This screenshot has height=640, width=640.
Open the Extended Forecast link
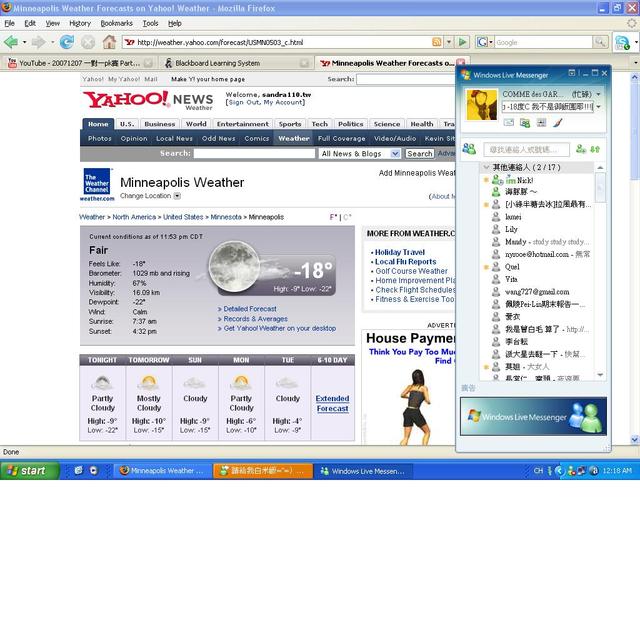(332, 403)
